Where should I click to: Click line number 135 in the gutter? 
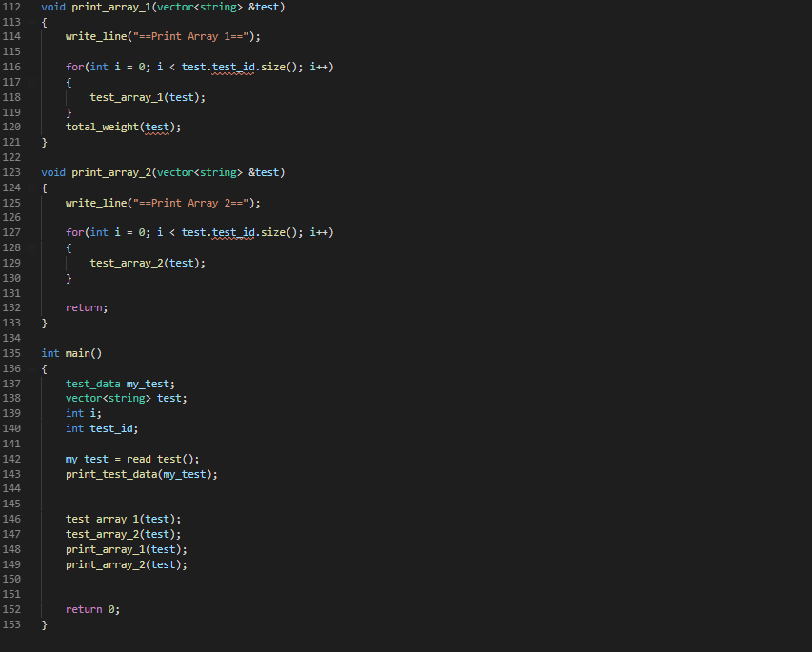click(x=11, y=353)
